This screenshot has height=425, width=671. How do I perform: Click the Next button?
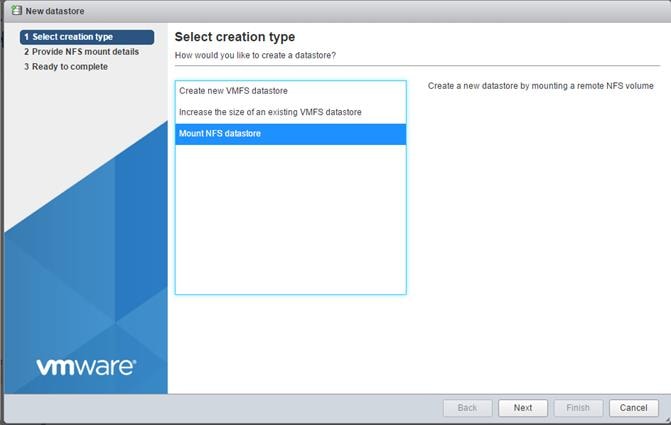coord(523,408)
